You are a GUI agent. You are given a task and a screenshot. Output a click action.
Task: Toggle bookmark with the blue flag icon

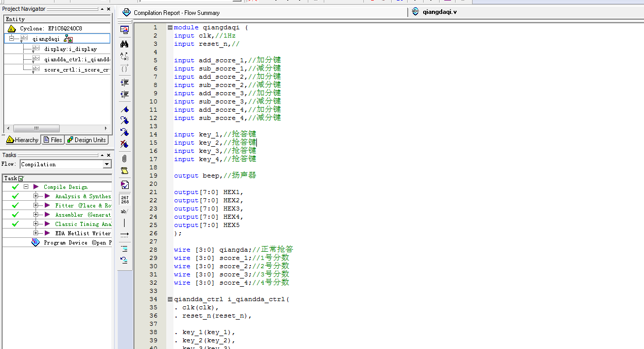124,109
